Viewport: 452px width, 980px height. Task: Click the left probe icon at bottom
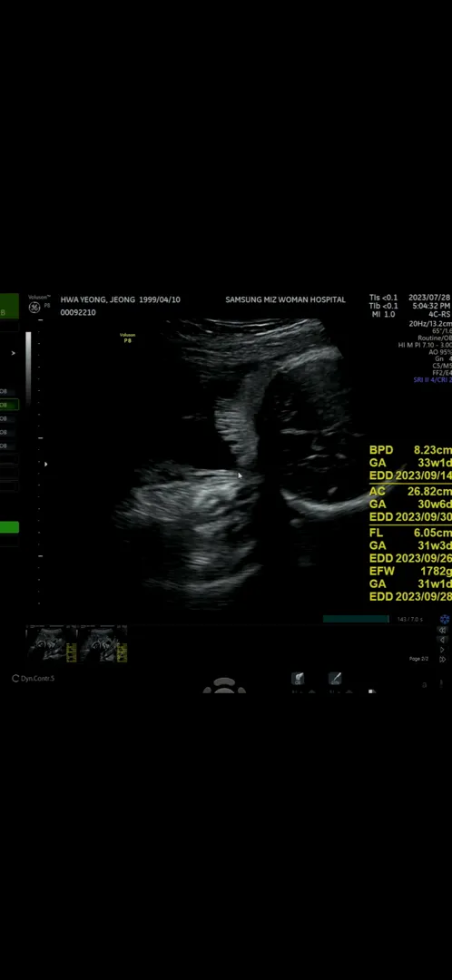299,679
